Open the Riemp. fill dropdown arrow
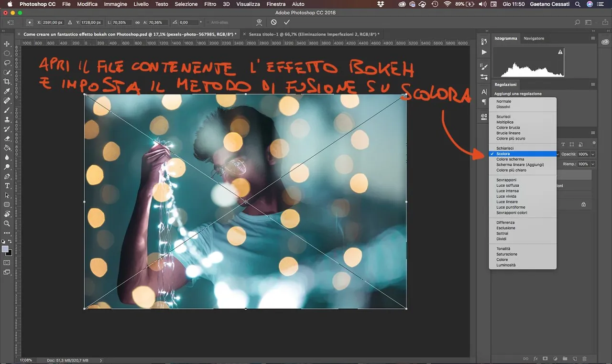 click(593, 164)
